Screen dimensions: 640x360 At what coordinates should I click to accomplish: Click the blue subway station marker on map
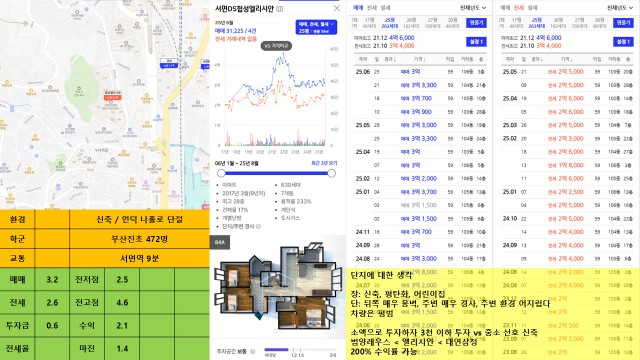tap(169, 64)
